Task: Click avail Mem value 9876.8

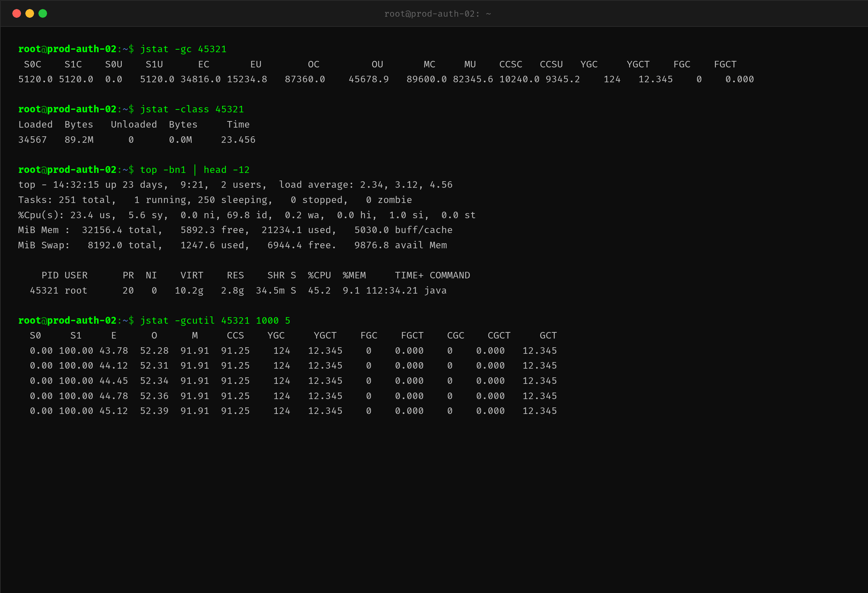Action: tap(372, 245)
